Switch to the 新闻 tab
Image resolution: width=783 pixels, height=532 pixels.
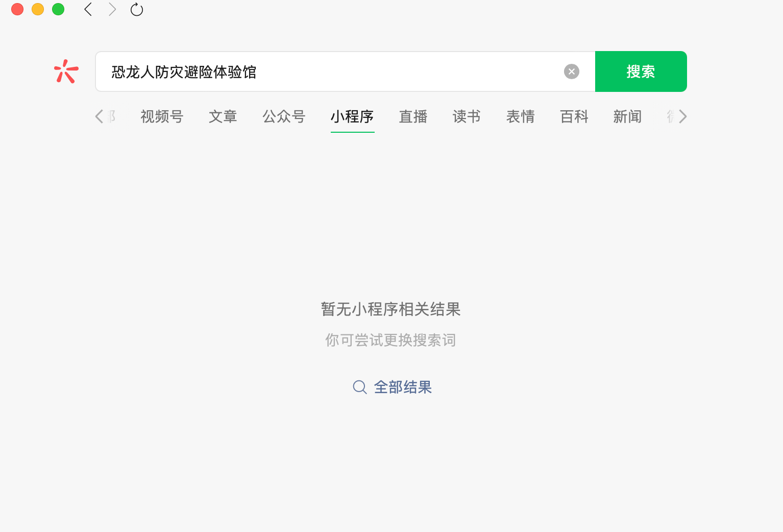click(627, 116)
